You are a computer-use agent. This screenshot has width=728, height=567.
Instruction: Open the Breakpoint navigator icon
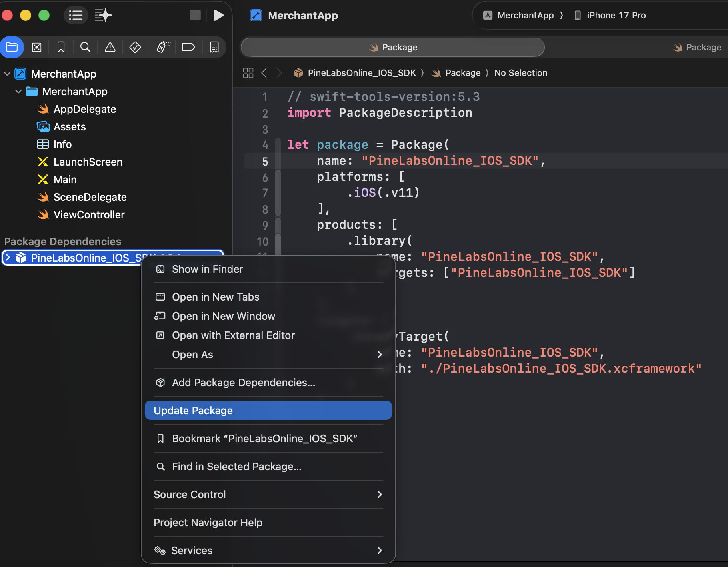click(188, 47)
